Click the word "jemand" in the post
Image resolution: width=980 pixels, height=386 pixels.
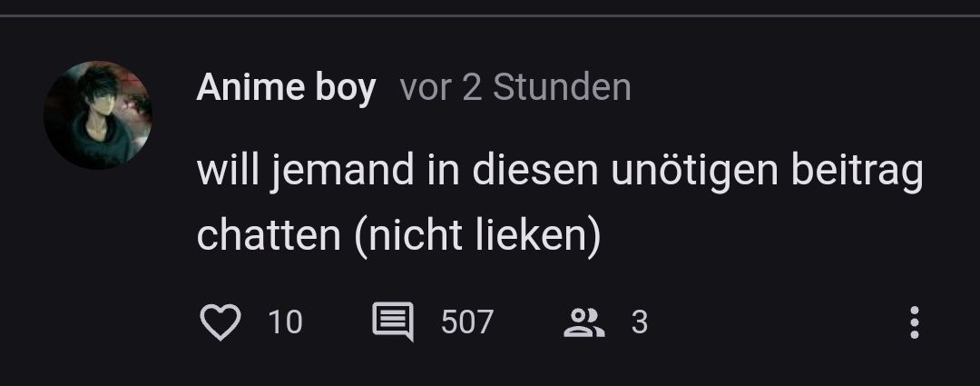(342, 171)
